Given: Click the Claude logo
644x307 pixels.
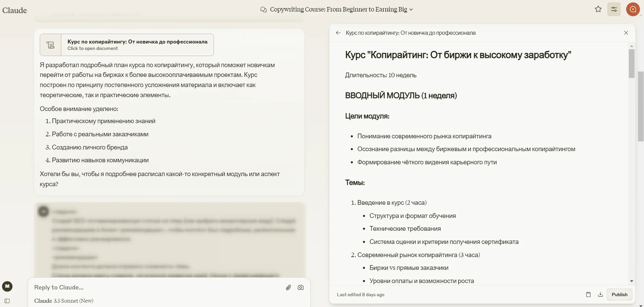Looking at the screenshot, I should 15,10.
